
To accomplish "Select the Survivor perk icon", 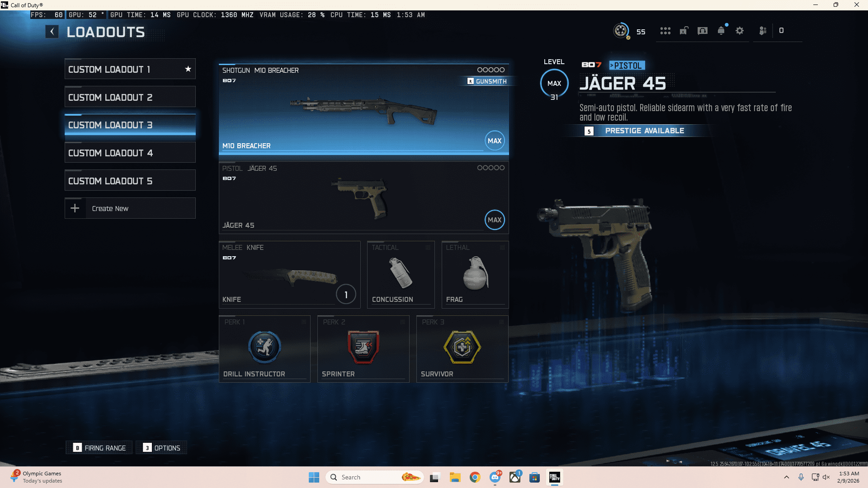I will (462, 347).
